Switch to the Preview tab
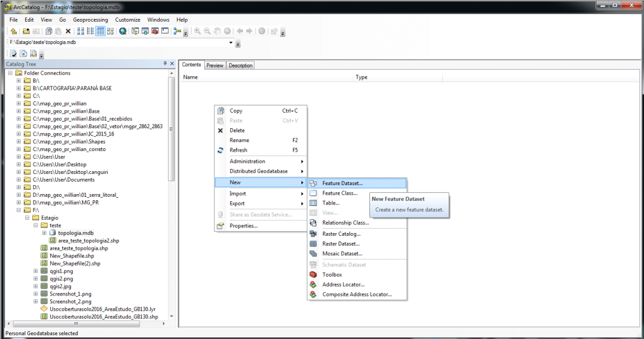 click(215, 66)
